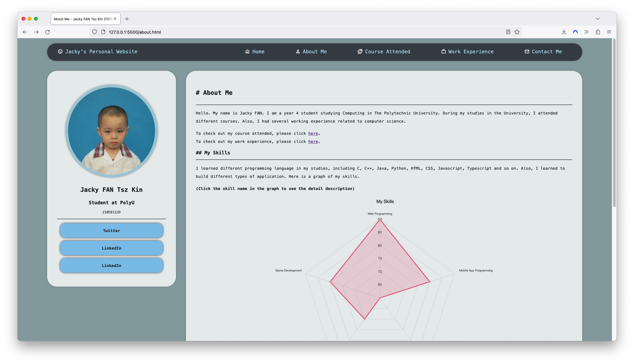The image size is (634, 364).
Task: Click the browser back arrow
Action: 25,32
